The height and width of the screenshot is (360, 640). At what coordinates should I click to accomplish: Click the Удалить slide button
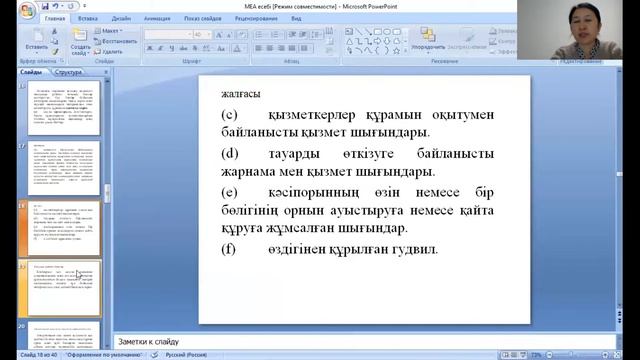pos(108,52)
